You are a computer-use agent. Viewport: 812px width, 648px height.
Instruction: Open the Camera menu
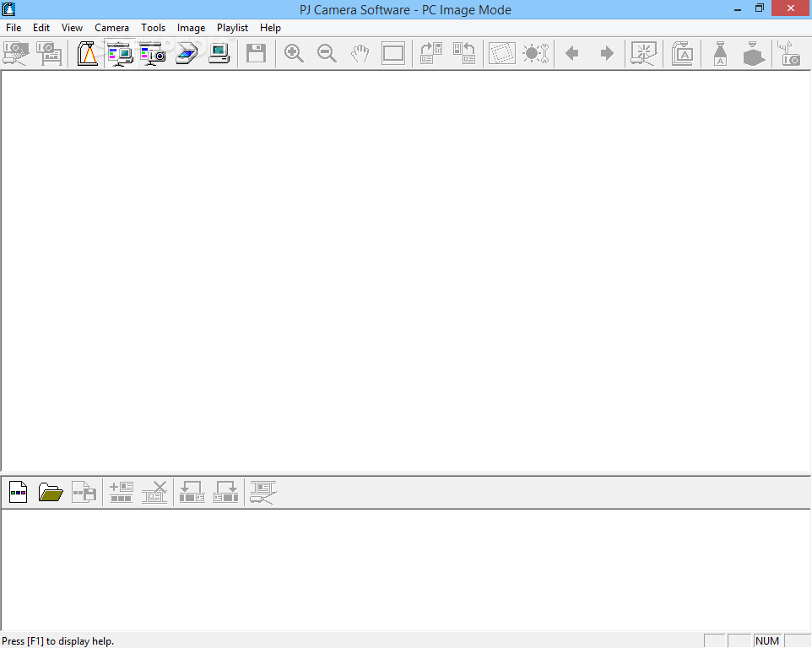coord(111,28)
